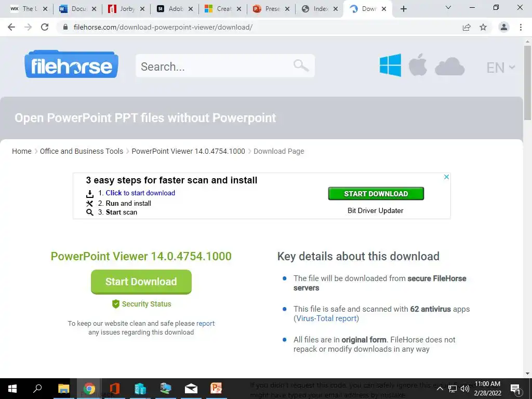Switch to the PowerPoint Presentation tab

pyautogui.click(x=267, y=9)
